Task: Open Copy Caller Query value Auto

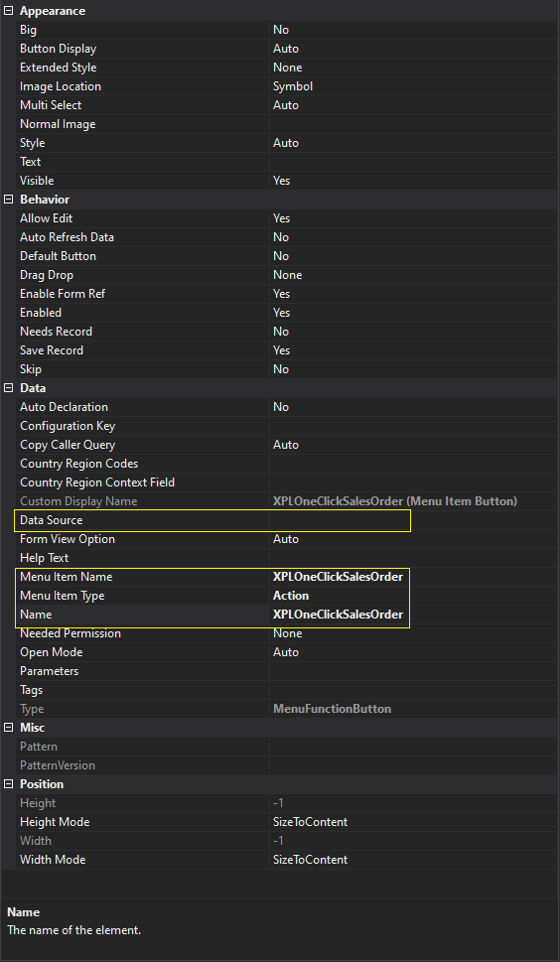Action: click(414, 445)
